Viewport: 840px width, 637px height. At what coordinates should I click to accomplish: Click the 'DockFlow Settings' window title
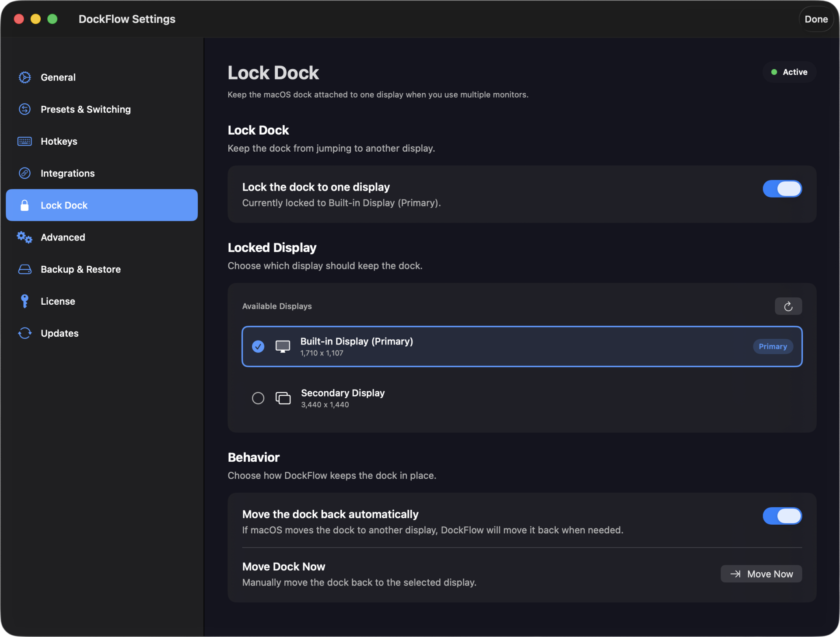pos(127,19)
